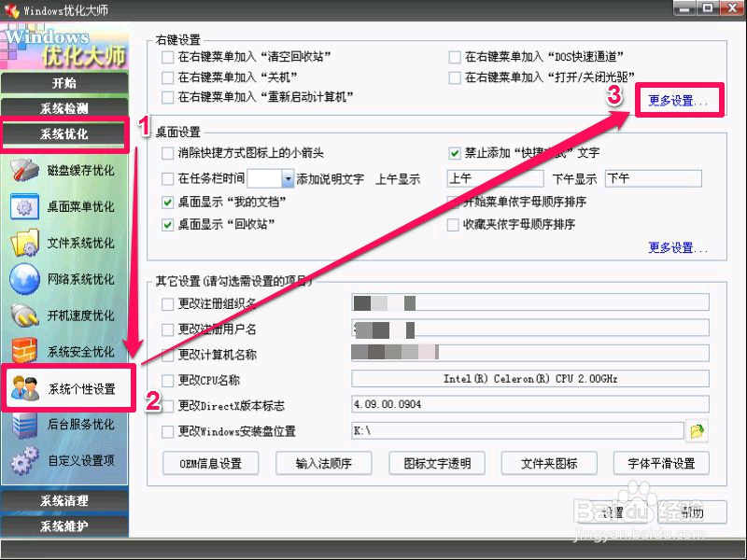The width and height of the screenshot is (747, 560).
Task: Check 更改Windows安装盘位置 checkbox
Action: [168, 431]
